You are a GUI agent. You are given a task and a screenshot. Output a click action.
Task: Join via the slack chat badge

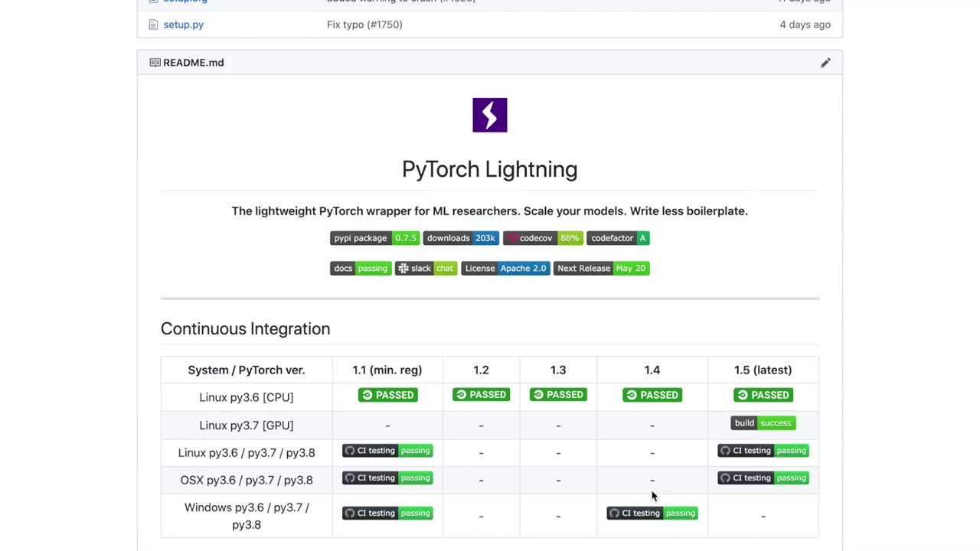(x=426, y=268)
